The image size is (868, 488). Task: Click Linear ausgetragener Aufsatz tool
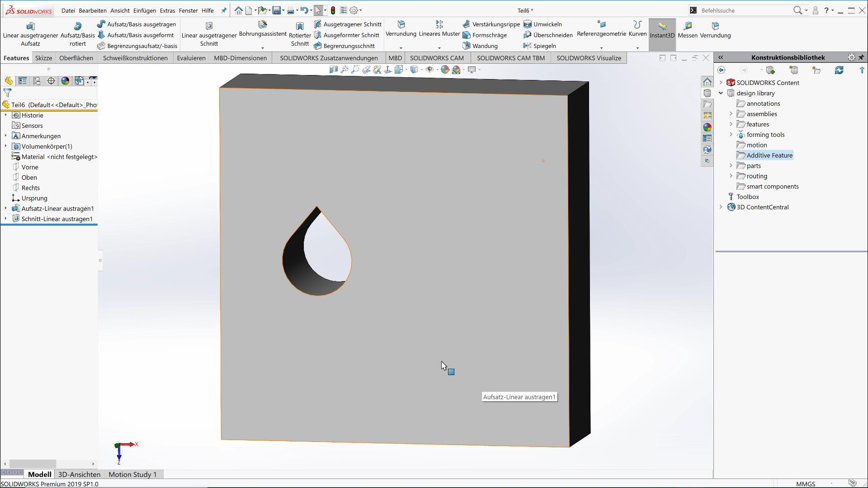(30, 34)
